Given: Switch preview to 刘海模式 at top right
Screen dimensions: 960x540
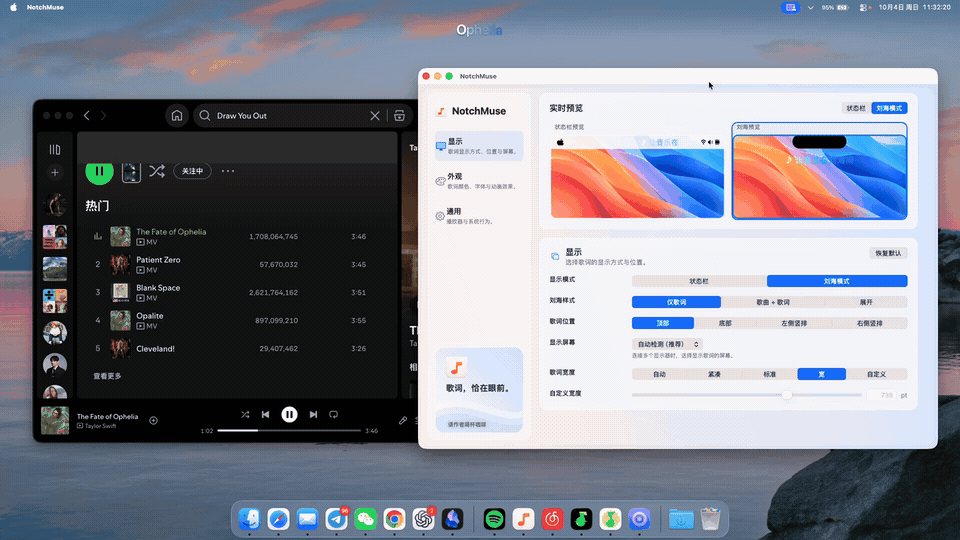Looking at the screenshot, I should pos(889,108).
